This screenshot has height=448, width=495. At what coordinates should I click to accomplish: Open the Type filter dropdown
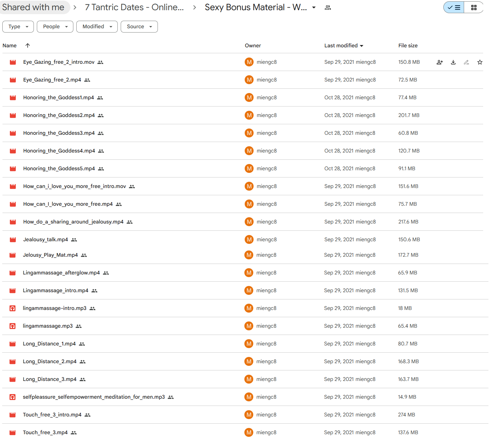(18, 27)
